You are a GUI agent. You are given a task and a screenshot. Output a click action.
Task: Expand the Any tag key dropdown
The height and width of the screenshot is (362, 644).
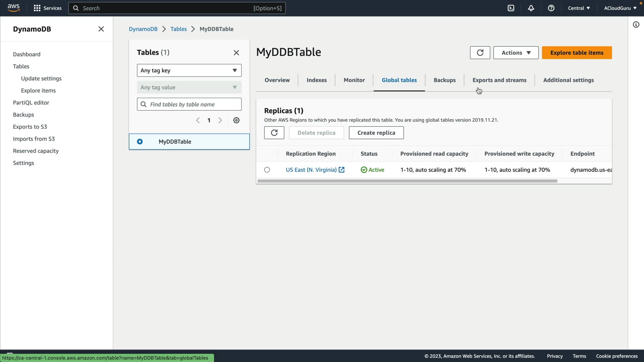pos(189,70)
